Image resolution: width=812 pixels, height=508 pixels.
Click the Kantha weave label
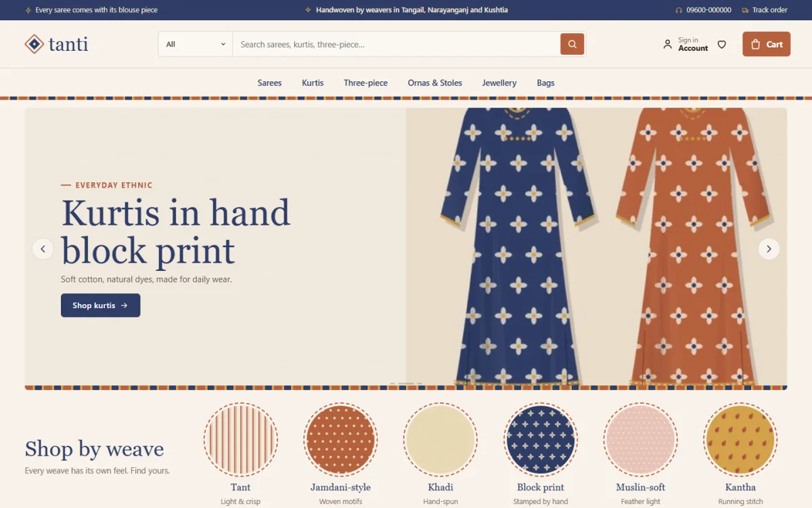coord(740,487)
